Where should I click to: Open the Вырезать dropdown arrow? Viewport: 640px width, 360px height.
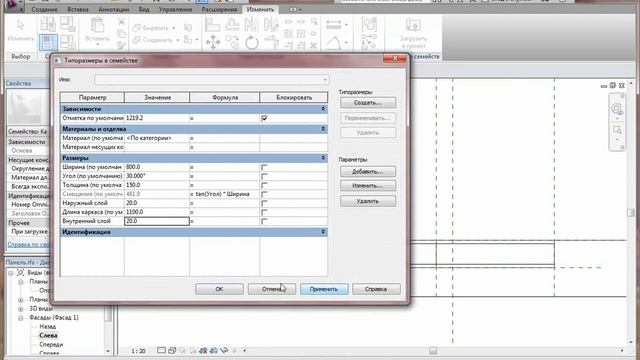173,28
